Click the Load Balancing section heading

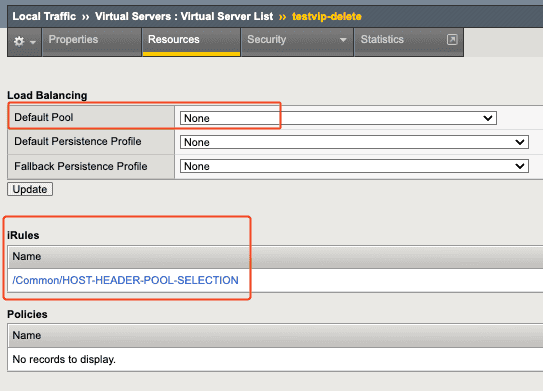pos(47,95)
